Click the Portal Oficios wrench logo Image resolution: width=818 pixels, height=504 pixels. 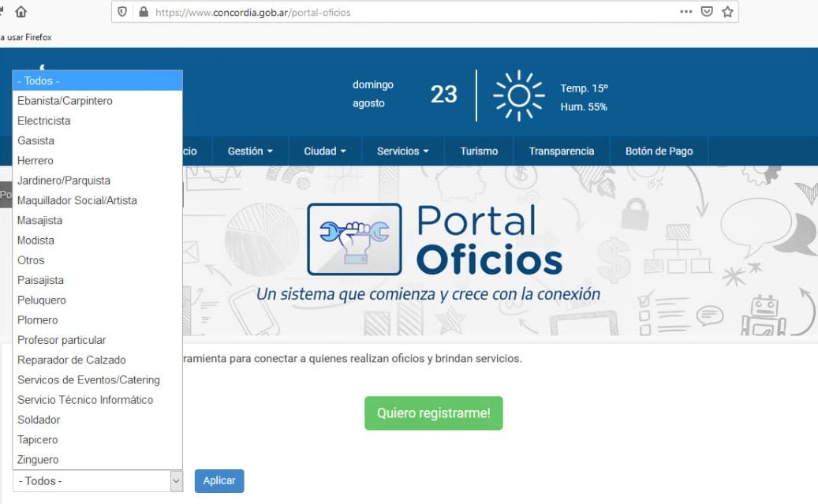354,239
